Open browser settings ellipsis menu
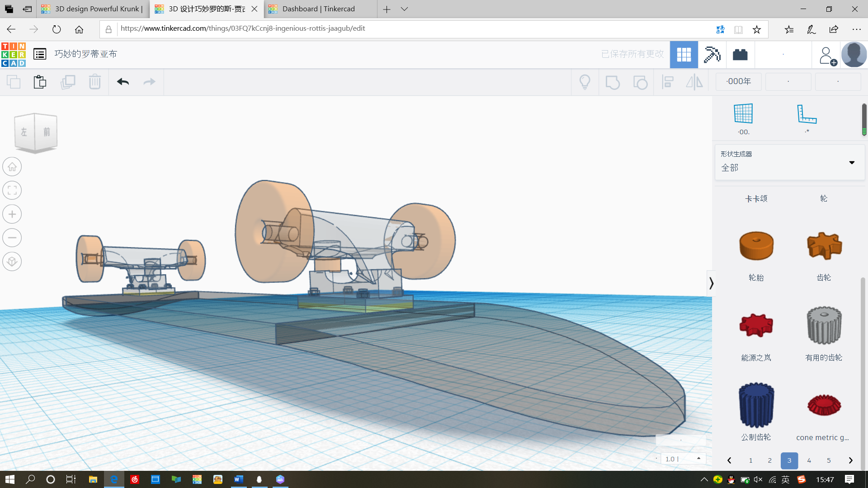The height and width of the screenshot is (488, 868). (x=856, y=29)
